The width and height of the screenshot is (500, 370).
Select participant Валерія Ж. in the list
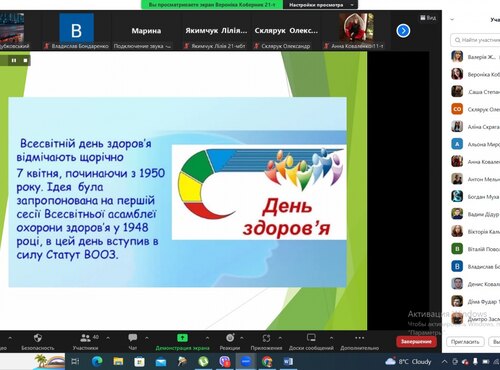(475, 57)
